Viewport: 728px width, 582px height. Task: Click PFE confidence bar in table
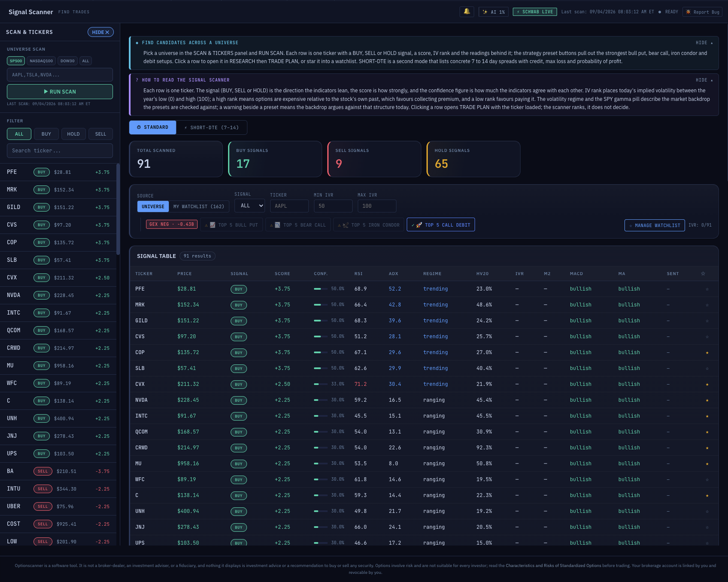coord(321,289)
